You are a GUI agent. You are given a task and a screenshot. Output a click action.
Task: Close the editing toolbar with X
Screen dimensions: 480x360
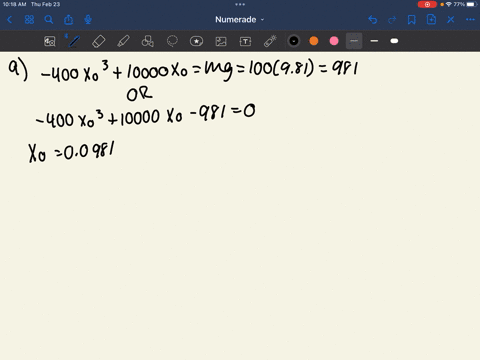[451, 20]
